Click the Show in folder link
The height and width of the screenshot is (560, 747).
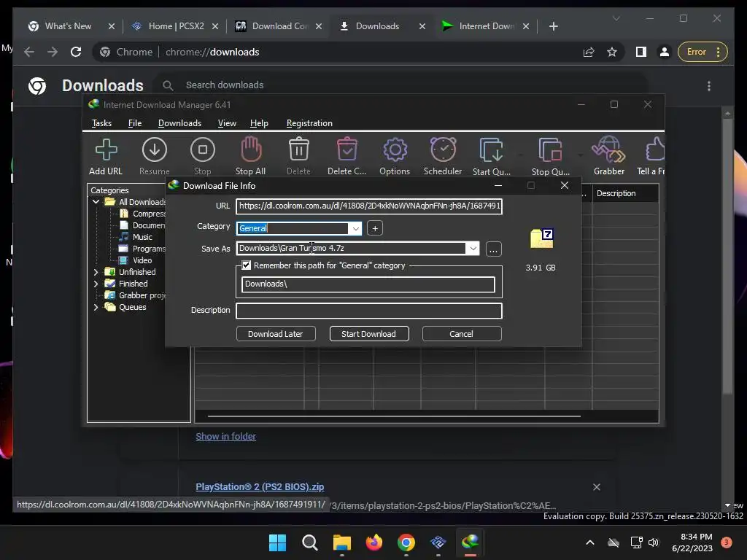click(x=226, y=437)
